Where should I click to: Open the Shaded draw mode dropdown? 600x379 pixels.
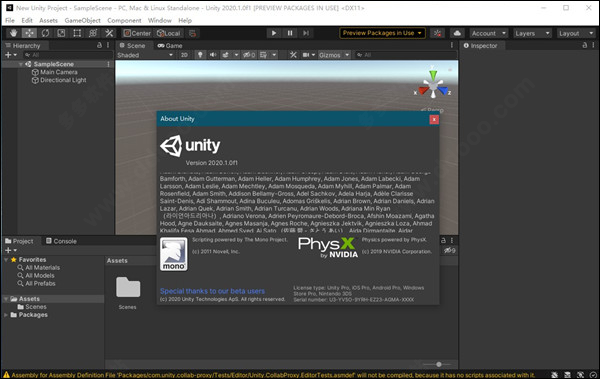145,55
